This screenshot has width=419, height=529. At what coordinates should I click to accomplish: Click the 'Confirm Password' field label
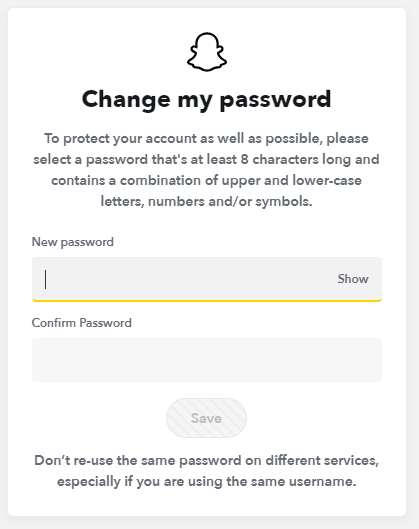(82, 323)
